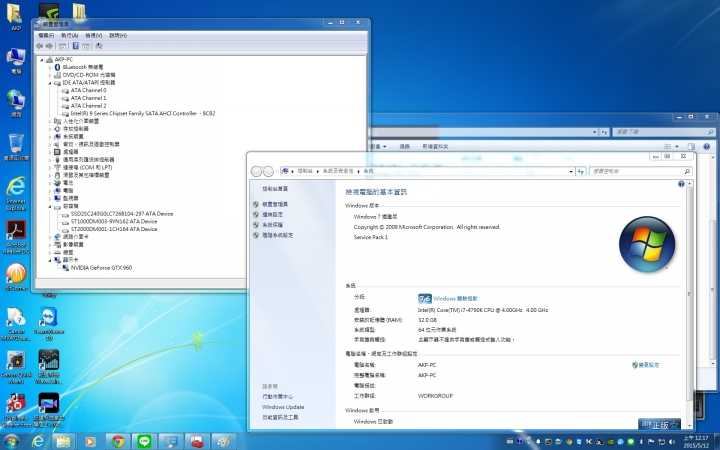Click genuine Microsoft badge at bottom right
720x450 pixels.
point(659,425)
